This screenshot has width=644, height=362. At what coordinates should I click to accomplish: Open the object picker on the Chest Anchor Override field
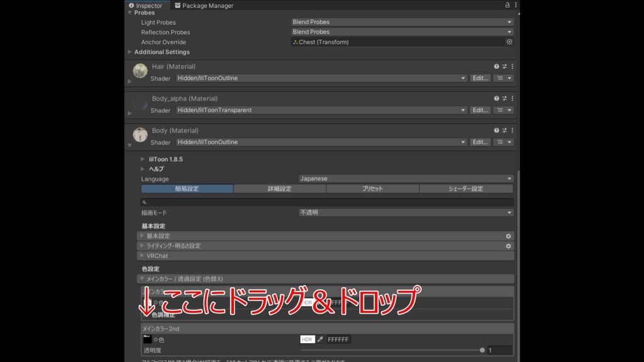click(x=508, y=41)
